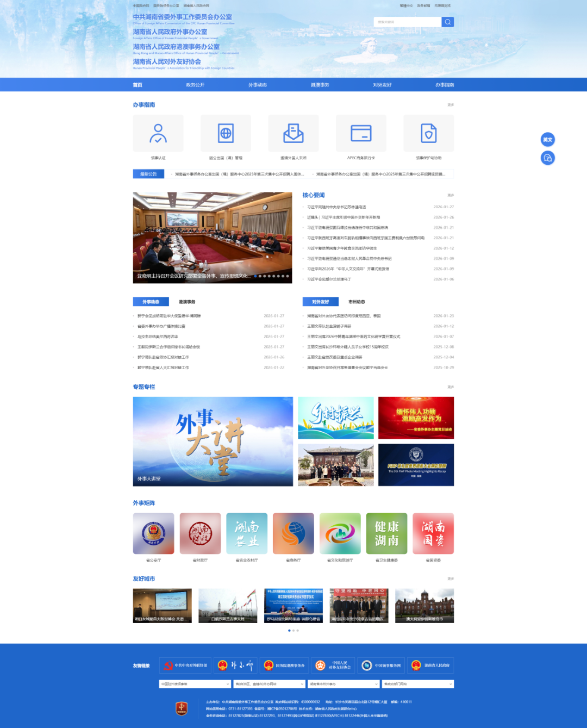The height and width of the screenshot is (728, 587).
Task: Switch to the 港澳事务 news tab
Action: coord(187,302)
